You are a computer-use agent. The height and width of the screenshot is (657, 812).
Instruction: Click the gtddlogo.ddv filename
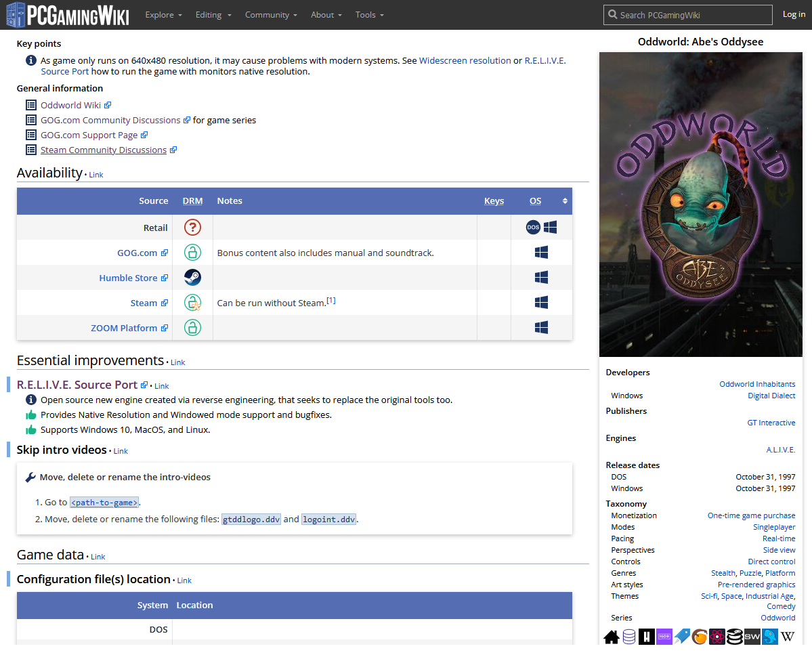coord(251,520)
